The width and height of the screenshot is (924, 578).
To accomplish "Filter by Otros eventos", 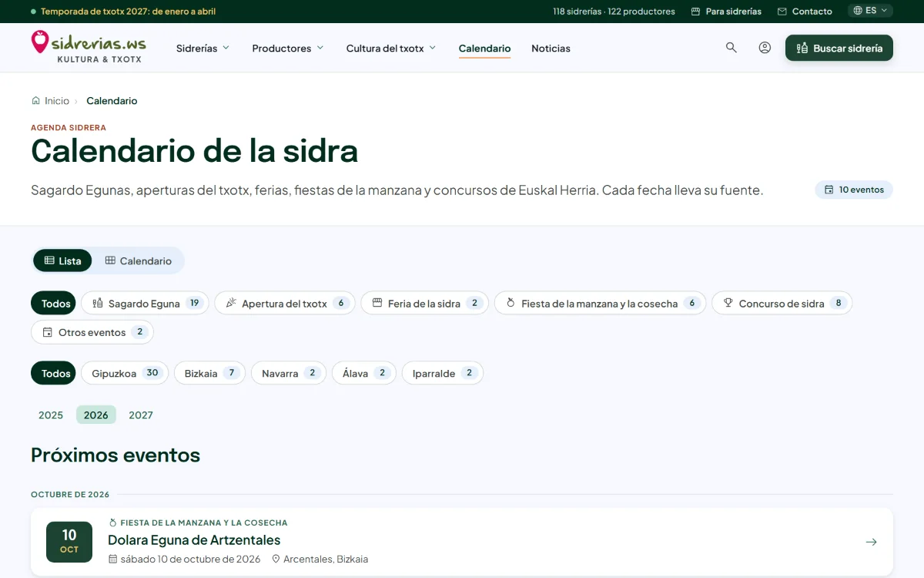I will click(92, 332).
